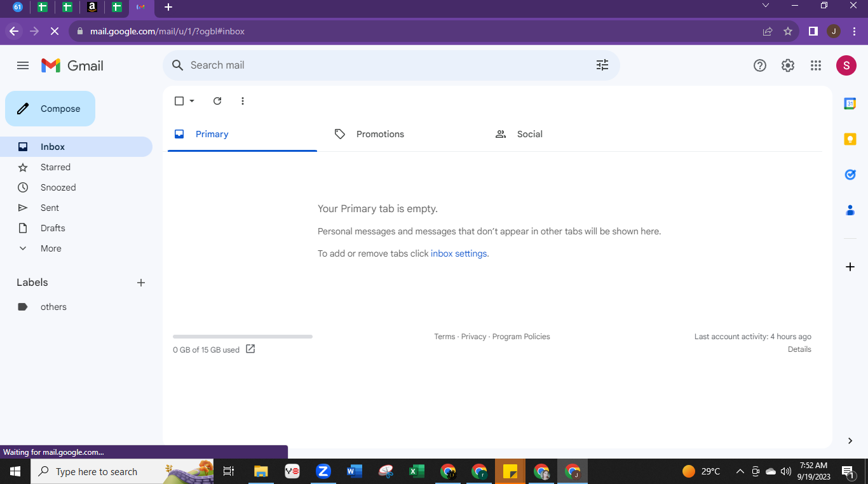868x484 pixels.
Task: Open the others label
Action: tap(76, 307)
